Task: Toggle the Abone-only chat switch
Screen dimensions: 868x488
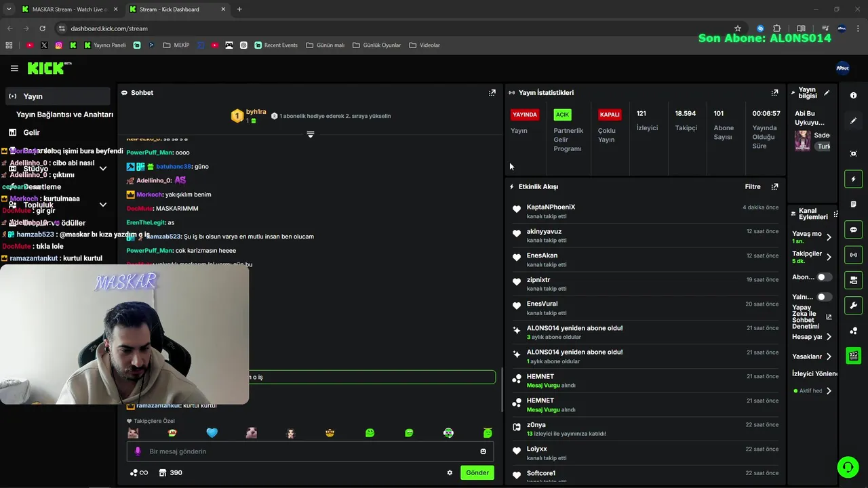Action: coord(824,277)
